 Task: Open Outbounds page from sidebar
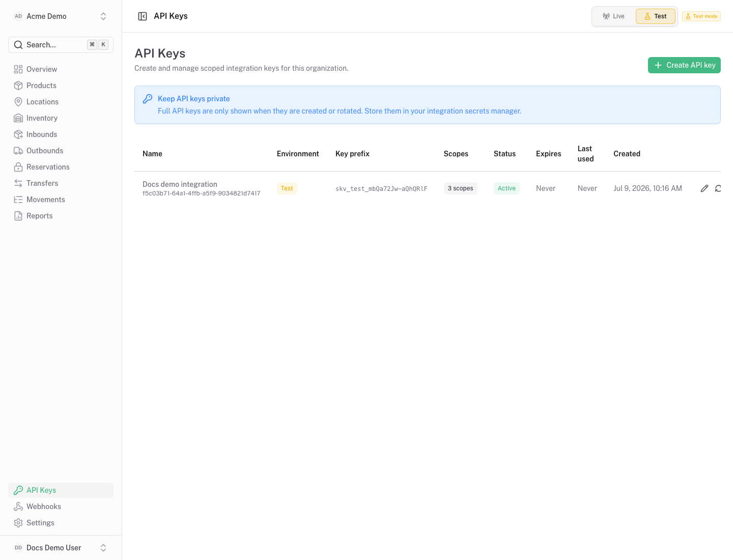coord(61,151)
